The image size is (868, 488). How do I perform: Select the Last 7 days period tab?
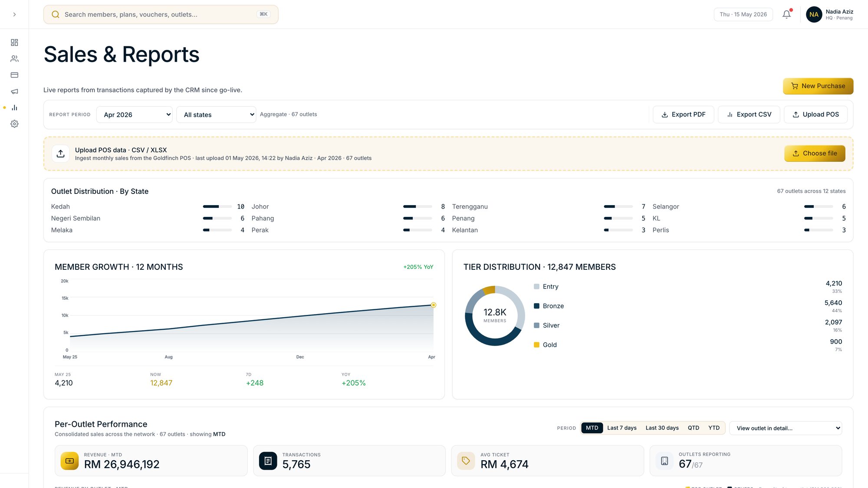[621, 428]
